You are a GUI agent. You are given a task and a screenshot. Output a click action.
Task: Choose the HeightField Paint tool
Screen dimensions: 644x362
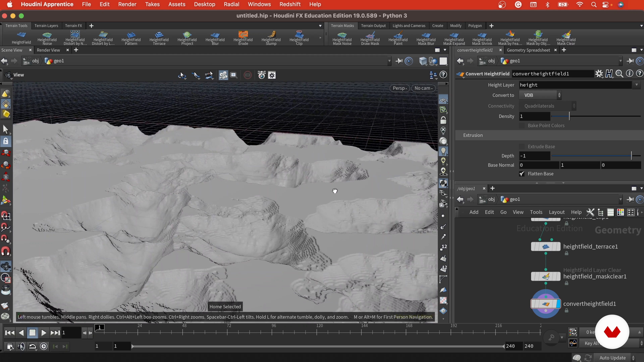pyautogui.click(x=398, y=38)
